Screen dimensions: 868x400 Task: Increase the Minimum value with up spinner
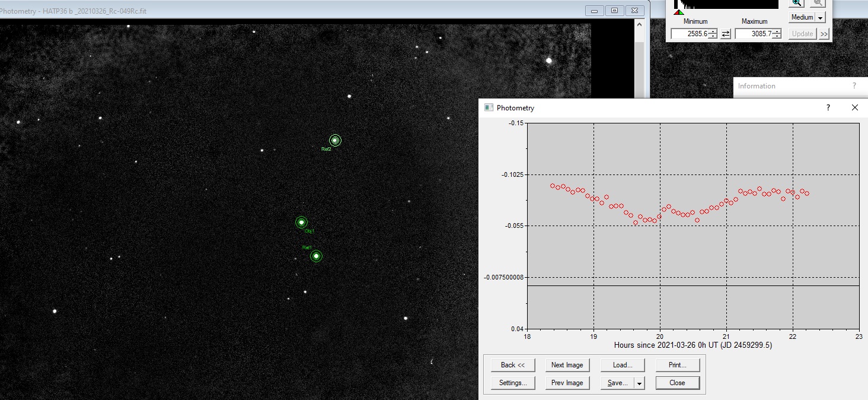coord(713,31)
